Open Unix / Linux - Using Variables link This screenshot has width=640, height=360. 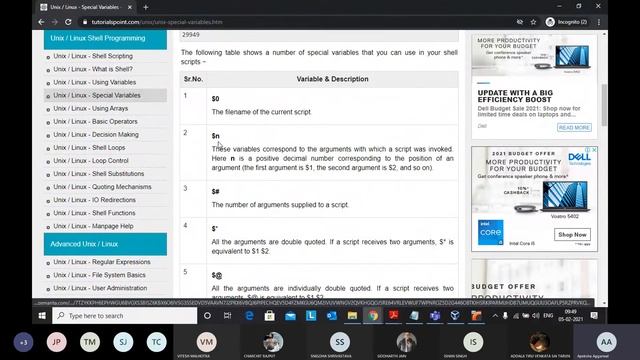(x=95, y=82)
